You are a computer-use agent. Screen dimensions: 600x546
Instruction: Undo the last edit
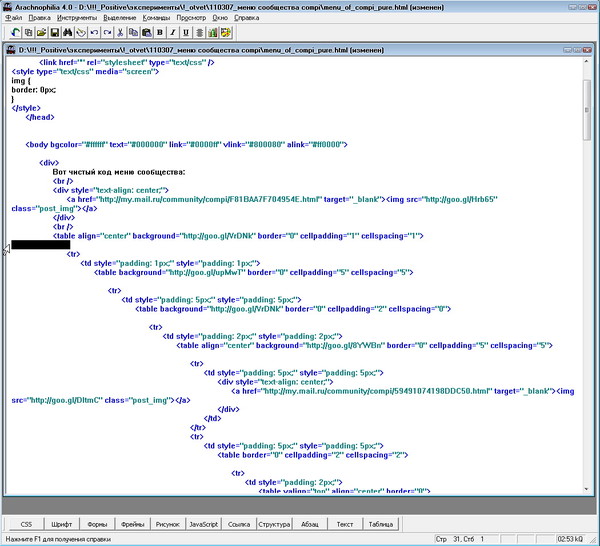click(x=94, y=33)
